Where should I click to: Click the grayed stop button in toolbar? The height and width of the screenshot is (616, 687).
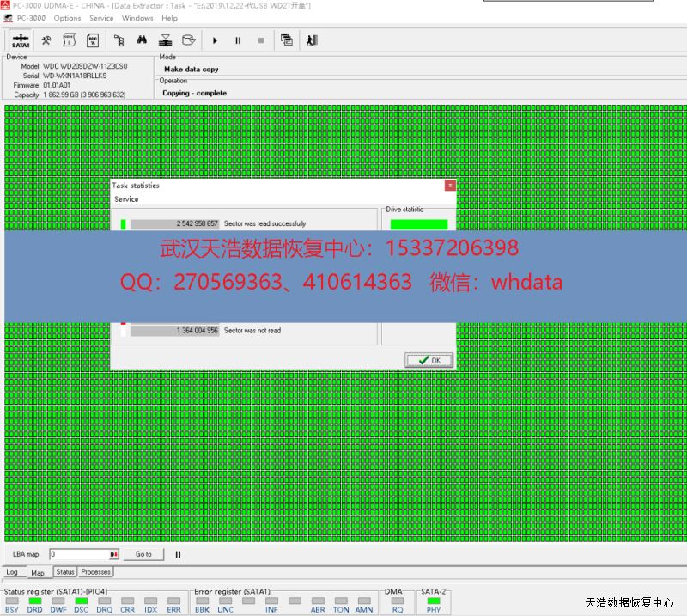tap(261, 40)
